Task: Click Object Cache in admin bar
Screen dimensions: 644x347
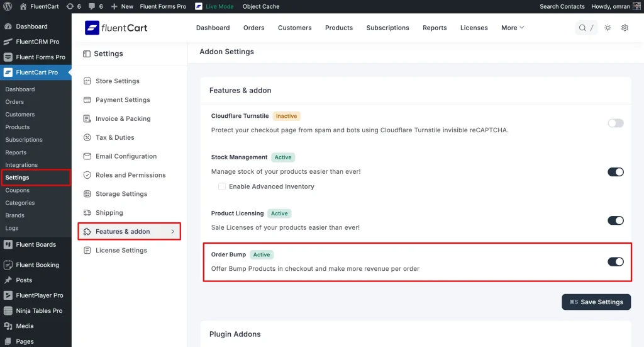Action: [261, 6]
